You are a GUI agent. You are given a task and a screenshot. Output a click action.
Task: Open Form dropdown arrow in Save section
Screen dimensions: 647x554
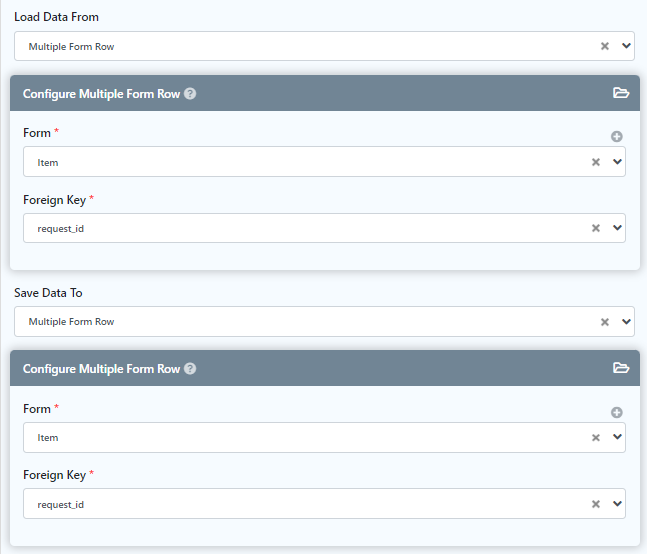pos(617,438)
